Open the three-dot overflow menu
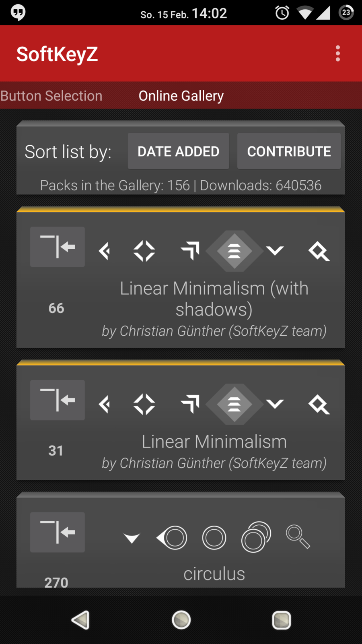Viewport: 362px width, 644px height. (337, 54)
